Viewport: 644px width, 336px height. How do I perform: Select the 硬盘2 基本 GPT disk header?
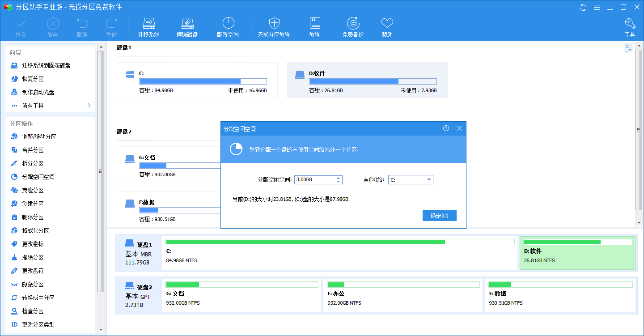(x=139, y=295)
